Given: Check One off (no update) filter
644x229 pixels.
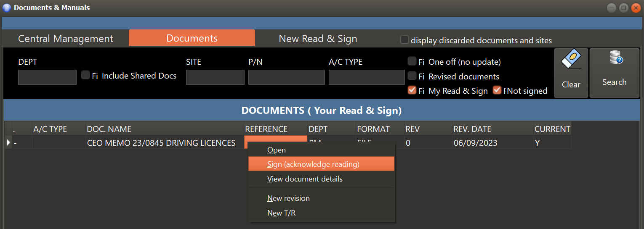Looking at the screenshot, I should click(412, 61).
